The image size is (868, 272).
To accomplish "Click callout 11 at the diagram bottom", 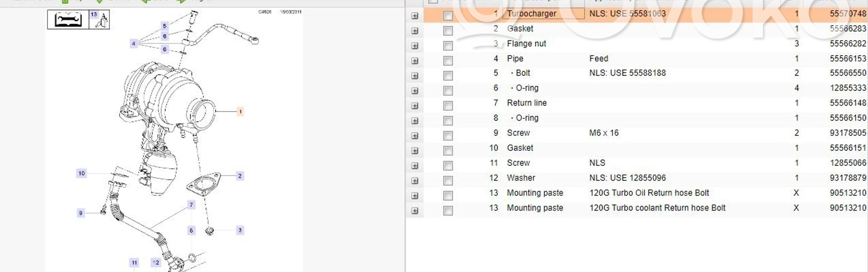I will tap(134, 262).
